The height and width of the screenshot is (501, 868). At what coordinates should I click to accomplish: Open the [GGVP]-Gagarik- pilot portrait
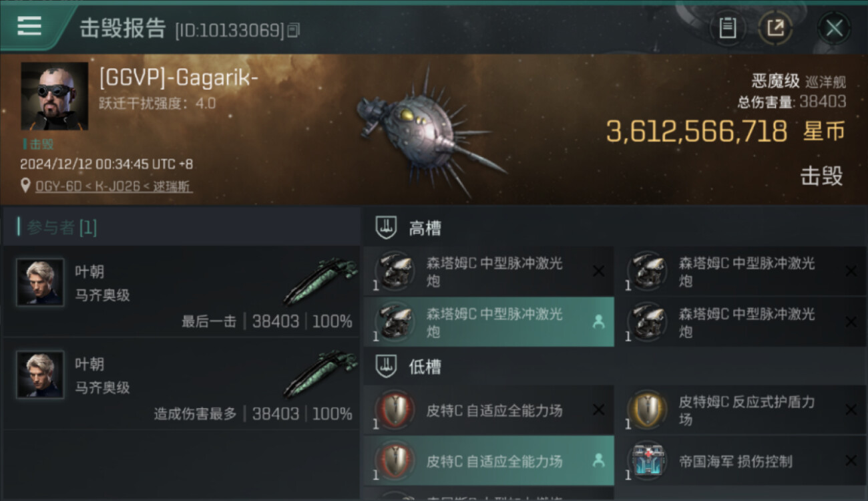pos(55,96)
